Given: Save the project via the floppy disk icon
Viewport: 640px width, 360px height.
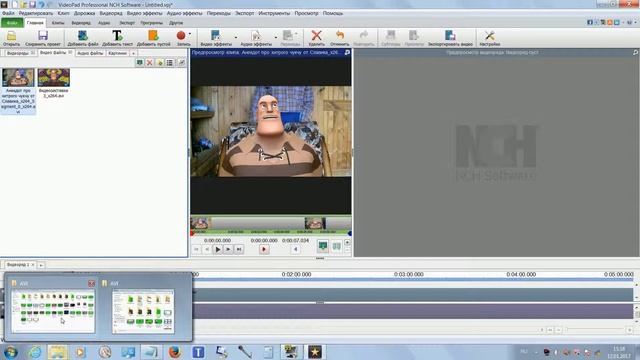Looking at the screenshot, I should 43,38.
